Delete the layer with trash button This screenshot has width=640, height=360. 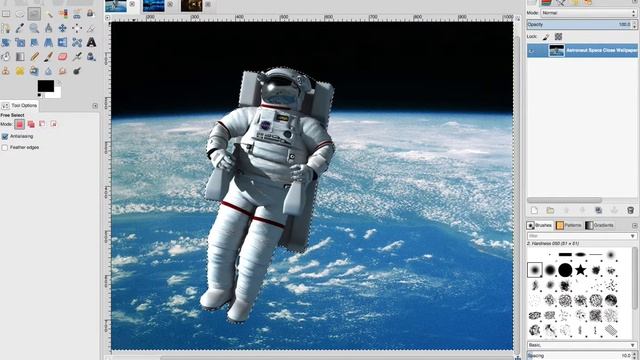(630, 211)
